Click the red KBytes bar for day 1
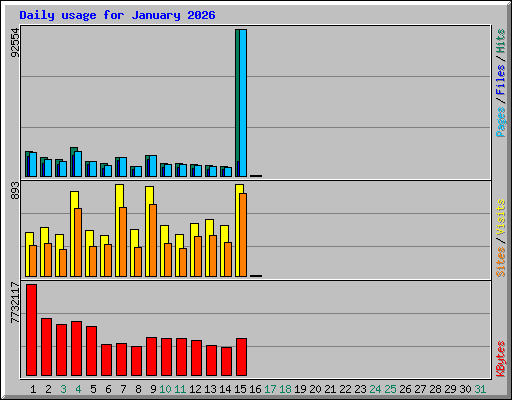Image resolution: width=512 pixels, height=400 pixels. [31, 330]
